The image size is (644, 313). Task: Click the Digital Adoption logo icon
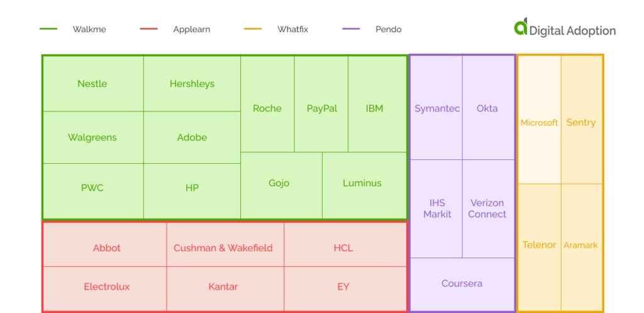[521, 27]
